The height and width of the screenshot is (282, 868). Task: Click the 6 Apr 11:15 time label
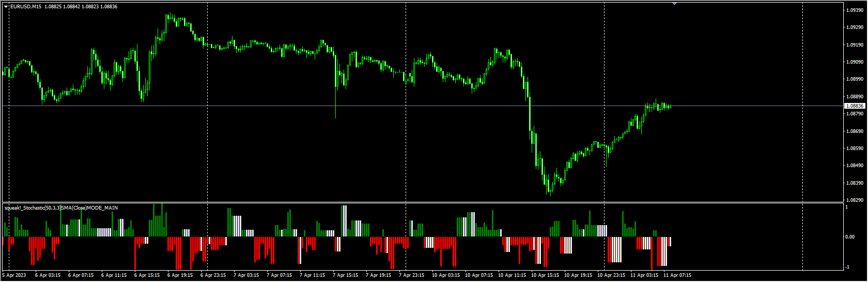coord(114,275)
